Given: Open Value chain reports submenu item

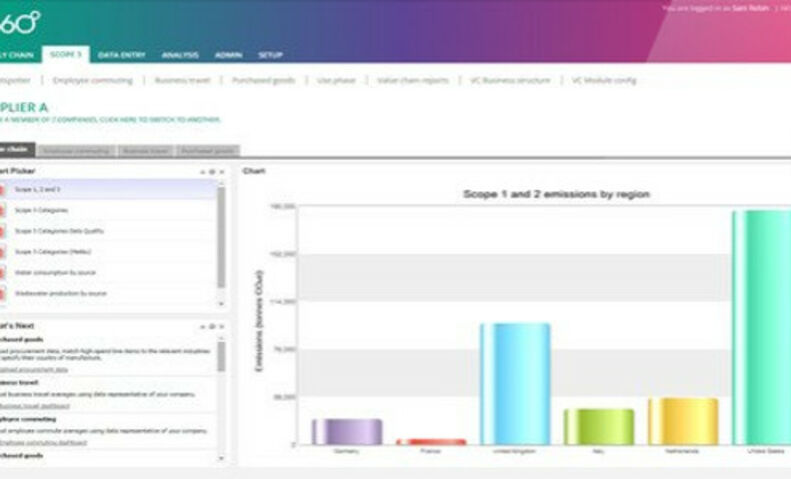Looking at the screenshot, I should [x=412, y=80].
